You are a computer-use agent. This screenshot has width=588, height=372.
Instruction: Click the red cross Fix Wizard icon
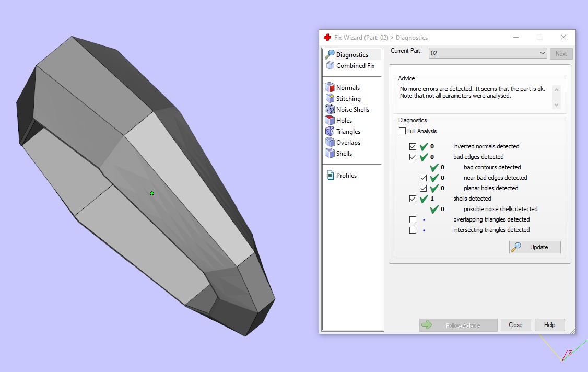coord(327,38)
